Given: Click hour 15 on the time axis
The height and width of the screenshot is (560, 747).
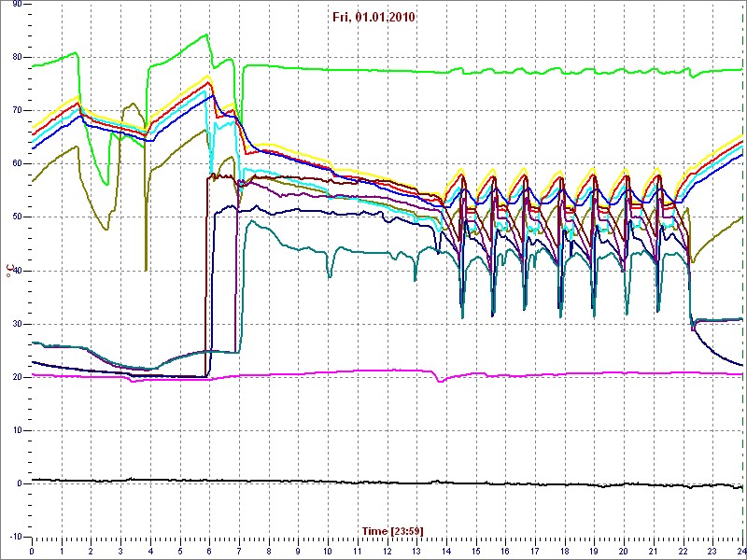Looking at the screenshot, I should 476,552.
